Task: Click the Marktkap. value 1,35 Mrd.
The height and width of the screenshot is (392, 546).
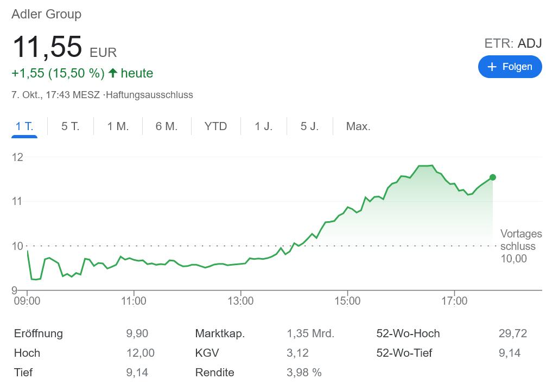Action: tap(310, 334)
